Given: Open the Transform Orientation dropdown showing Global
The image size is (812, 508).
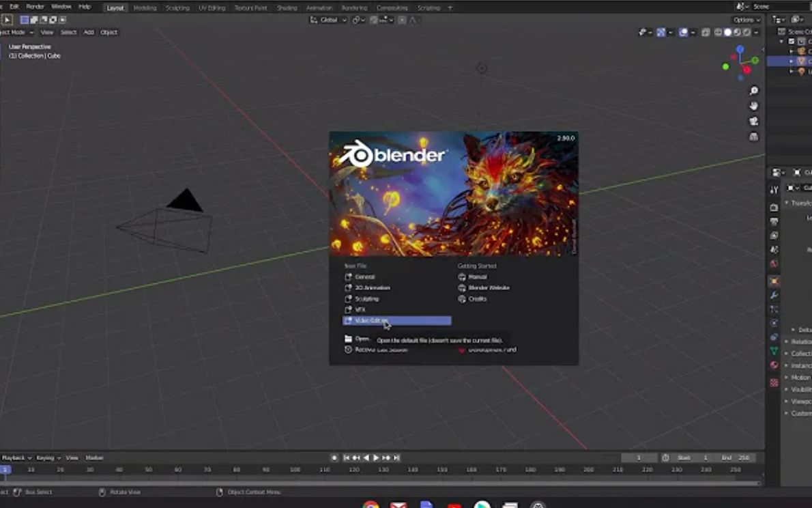Looking at the screenshot, I should pyautogui.click(x=326, y=20).
